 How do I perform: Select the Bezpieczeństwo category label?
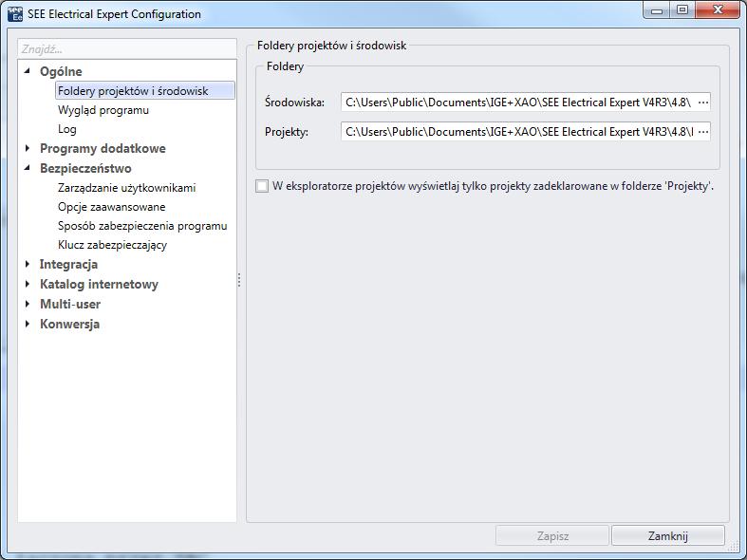[x=85, y=169]
